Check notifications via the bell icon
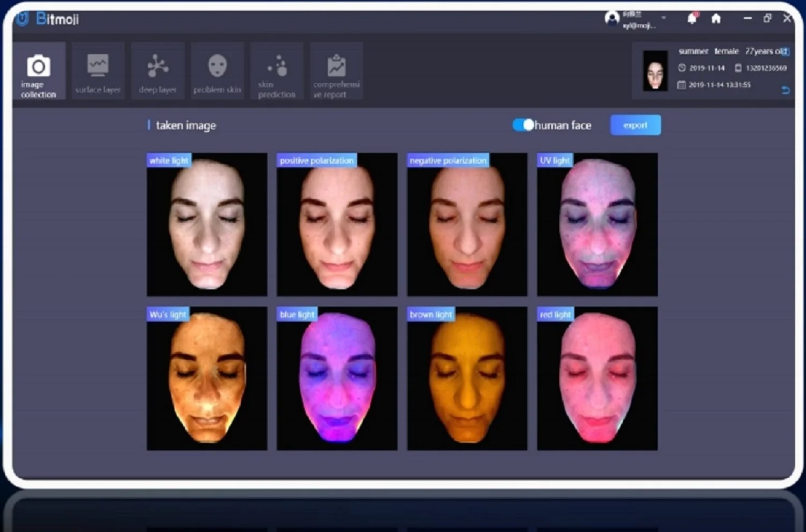This screenshot has height=532, width=806. tap(692, 19)
